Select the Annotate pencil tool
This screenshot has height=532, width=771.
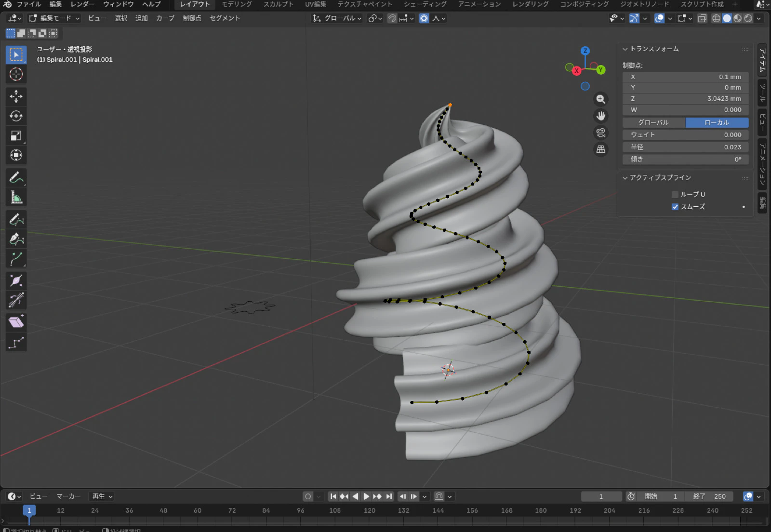point(16,178)
